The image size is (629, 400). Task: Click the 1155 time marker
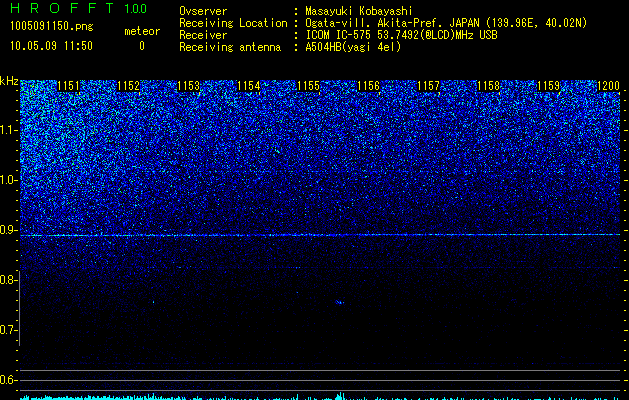(x=308, y=86)
